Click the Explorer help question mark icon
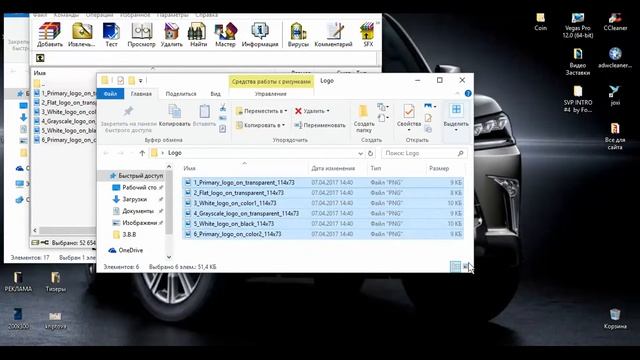Image resolution: width=640 pixels, height=360 pixels. tap(468, 93)
